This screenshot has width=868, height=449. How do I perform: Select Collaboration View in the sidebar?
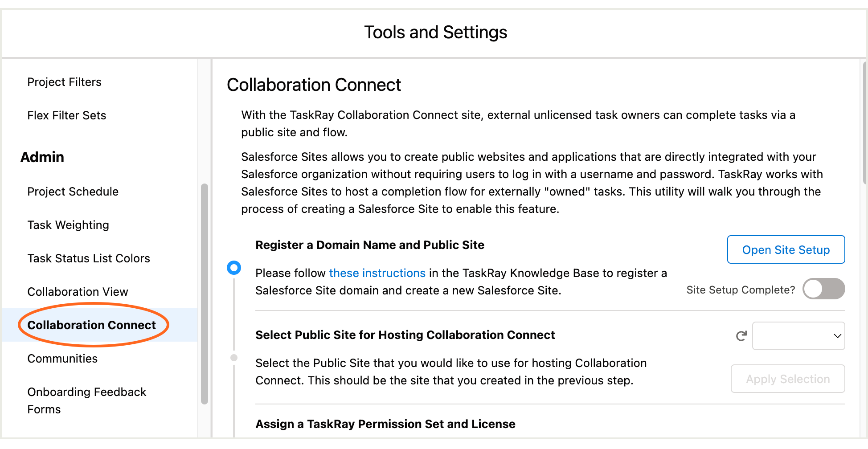click(78, 292)
